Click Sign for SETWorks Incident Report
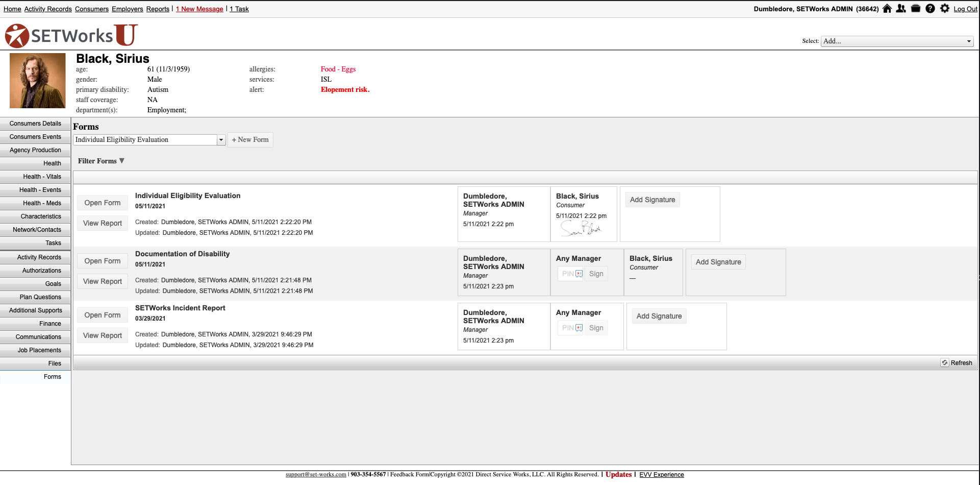Image resolution: width=980 pixels, height=485 pixels. [596, 328]
